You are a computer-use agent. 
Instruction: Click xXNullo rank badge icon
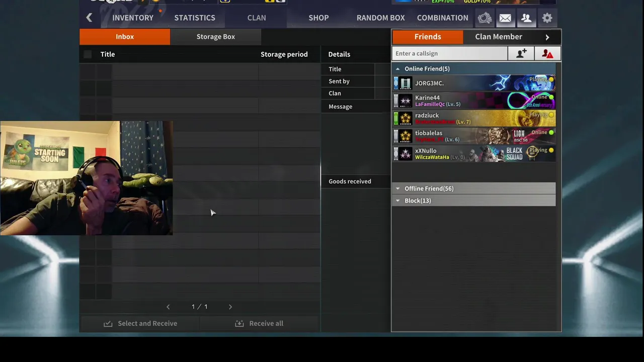[x=406, y=154]
